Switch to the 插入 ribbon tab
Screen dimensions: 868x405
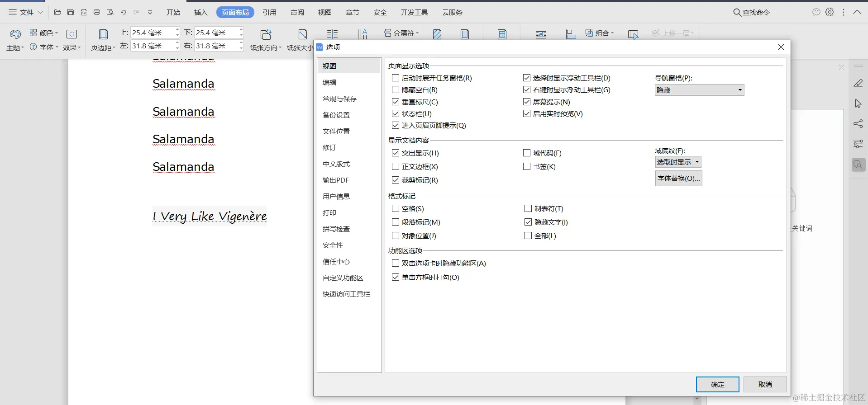pyautogui.click(x=201, y=12)
